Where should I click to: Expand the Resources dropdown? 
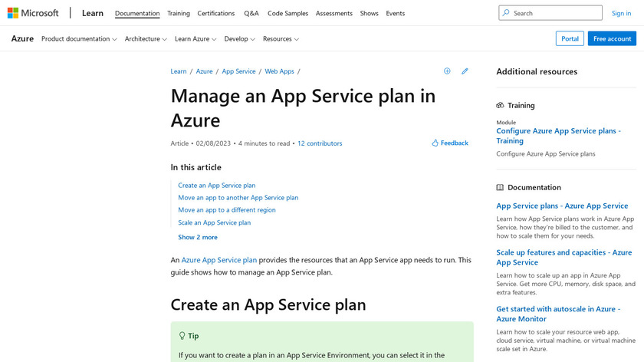(x=281, y=38)
